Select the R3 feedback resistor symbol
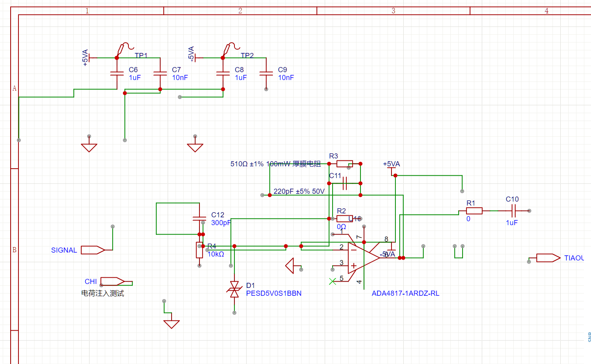591x364 pixels. point(344,164)
